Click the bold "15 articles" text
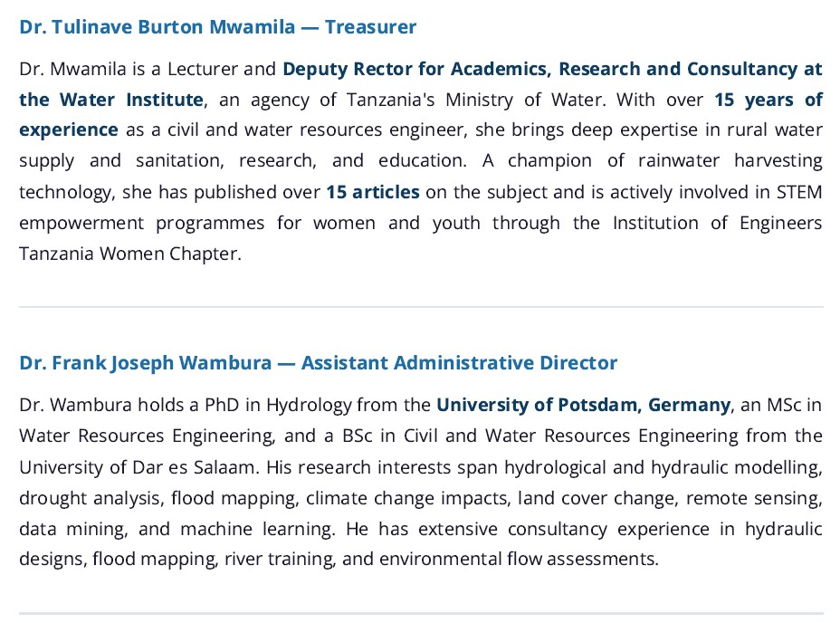The image size is (840, 623). [373, 192]
